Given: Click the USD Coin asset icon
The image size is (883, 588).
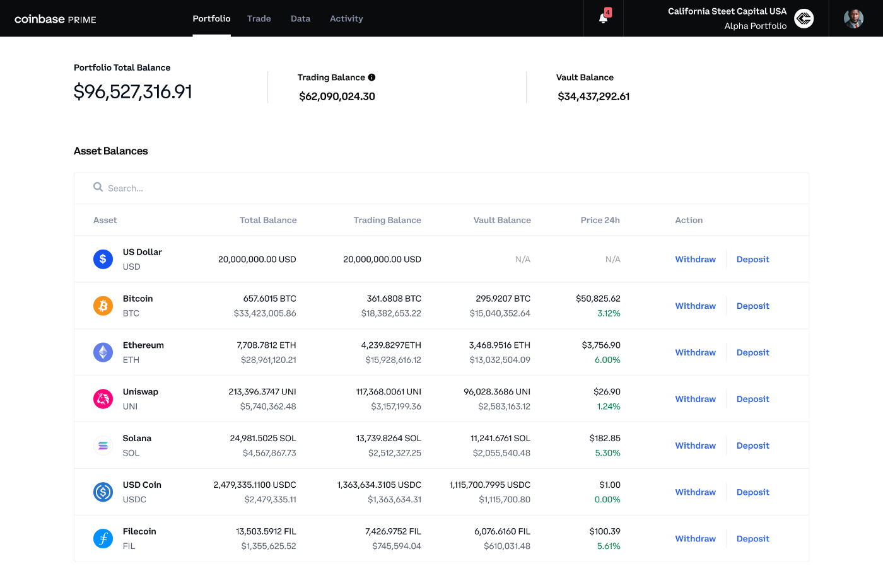Looking at the screenshot, I should pyautogui.click(x=103, y=492).
